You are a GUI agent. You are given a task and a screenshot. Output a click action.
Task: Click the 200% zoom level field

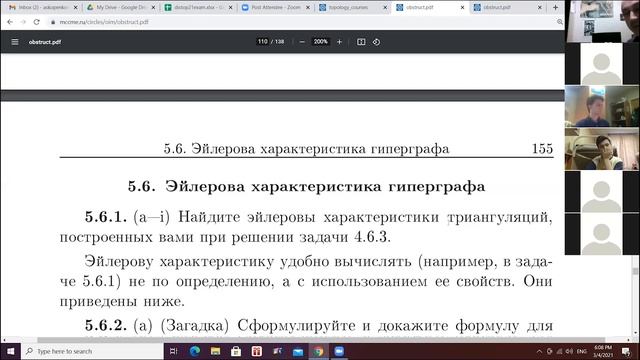320,42
